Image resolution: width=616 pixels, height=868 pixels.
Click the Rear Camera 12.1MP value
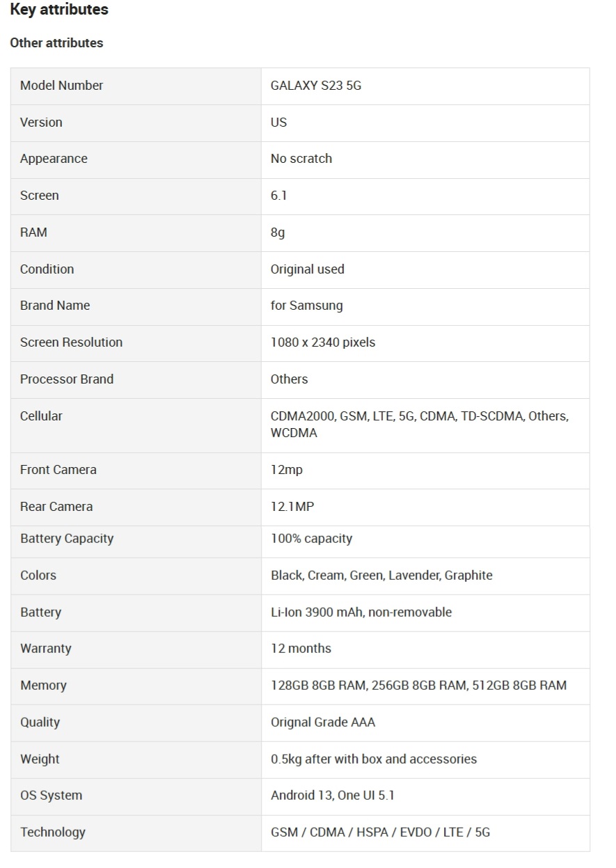click(292, 507)
